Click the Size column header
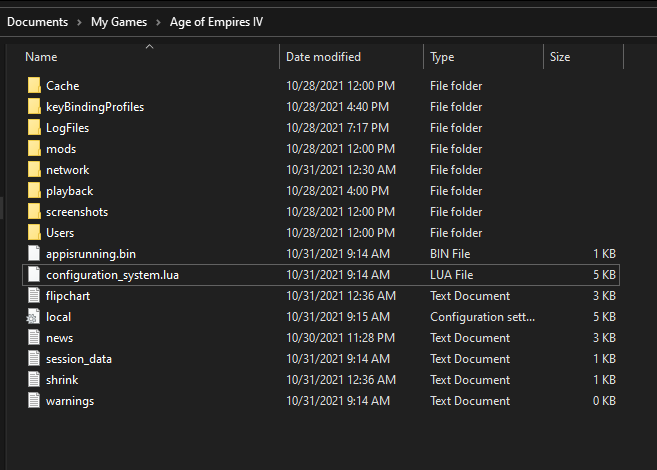This screenshot has width=657, height=470. [560, 58]
